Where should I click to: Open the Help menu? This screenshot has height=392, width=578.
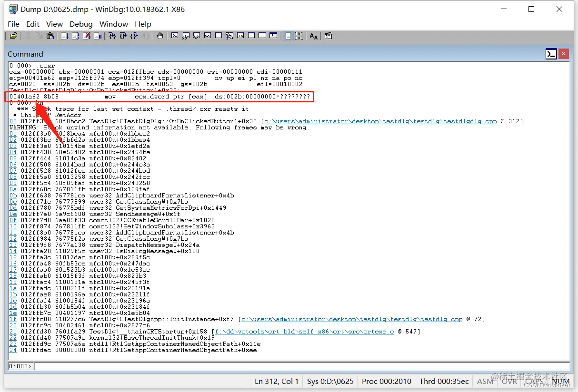(143, 24)
